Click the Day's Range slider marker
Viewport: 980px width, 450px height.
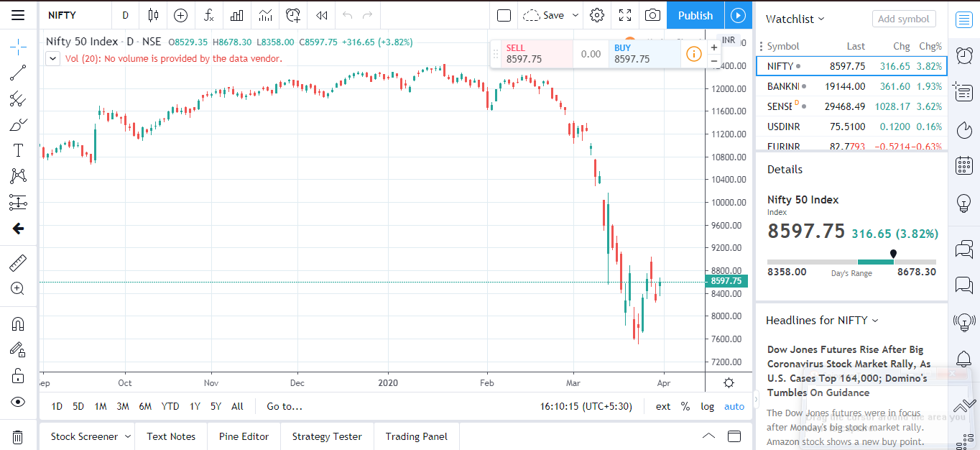click(x=893, y=254)
